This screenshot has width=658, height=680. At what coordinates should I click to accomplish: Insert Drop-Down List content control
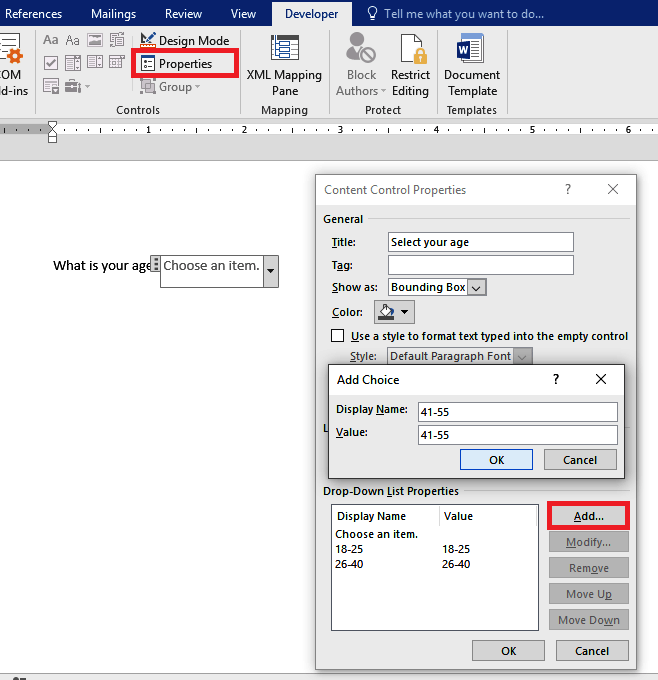pos(95,63)
